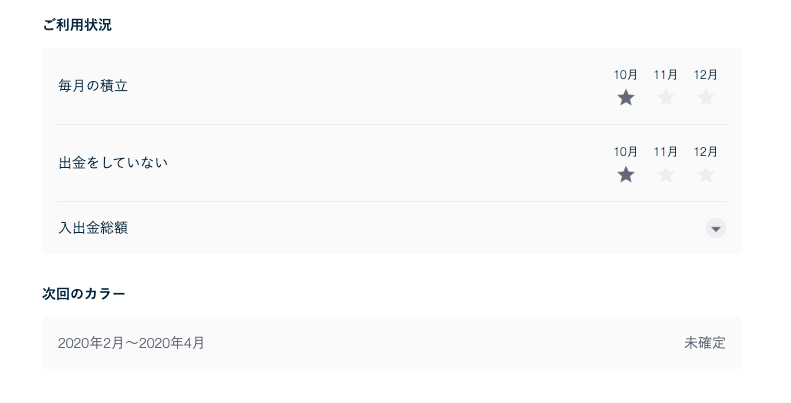Click the ご利用状況 section heading
Image resolution: width=791 pixels, height=403 pixels.
pyautogui.click(x=77, y=25)
